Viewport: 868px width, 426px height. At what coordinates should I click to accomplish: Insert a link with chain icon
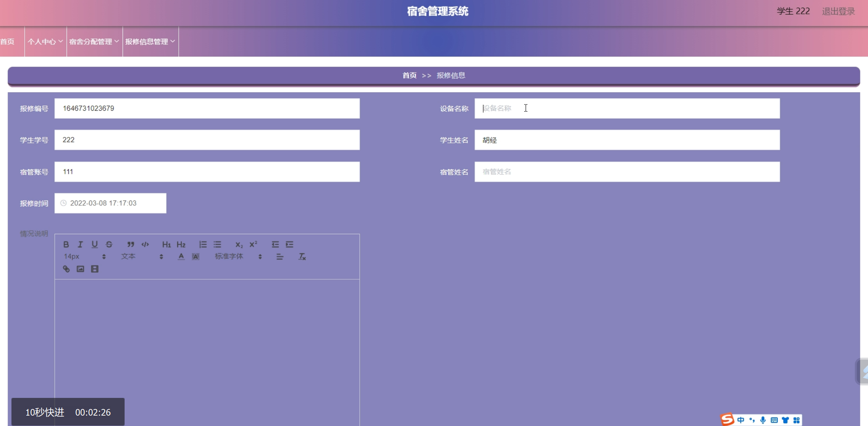(x=66, y=269)
